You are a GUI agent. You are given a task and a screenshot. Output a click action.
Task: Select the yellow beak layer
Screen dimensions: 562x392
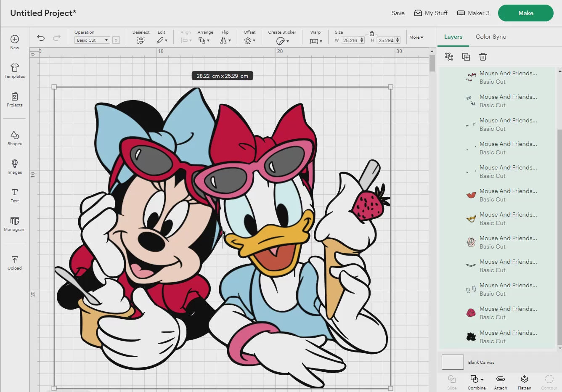[x=497, y=219]
